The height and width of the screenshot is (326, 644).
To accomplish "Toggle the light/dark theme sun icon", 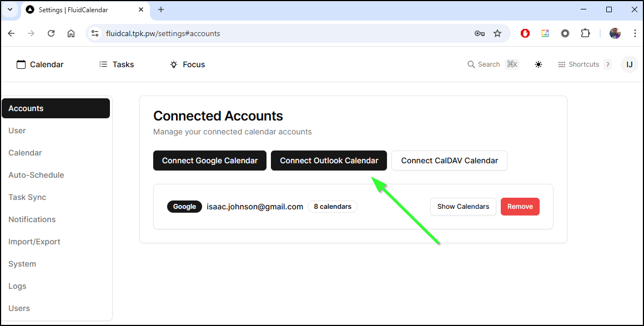I will 539,64.
